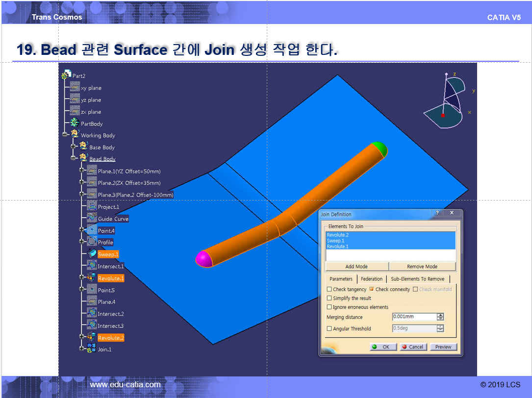Image resolution: width=532 pixels, height=398 pixels.
Task: Click the Guide Curve sketch icon
Action: tap(92, 219)
